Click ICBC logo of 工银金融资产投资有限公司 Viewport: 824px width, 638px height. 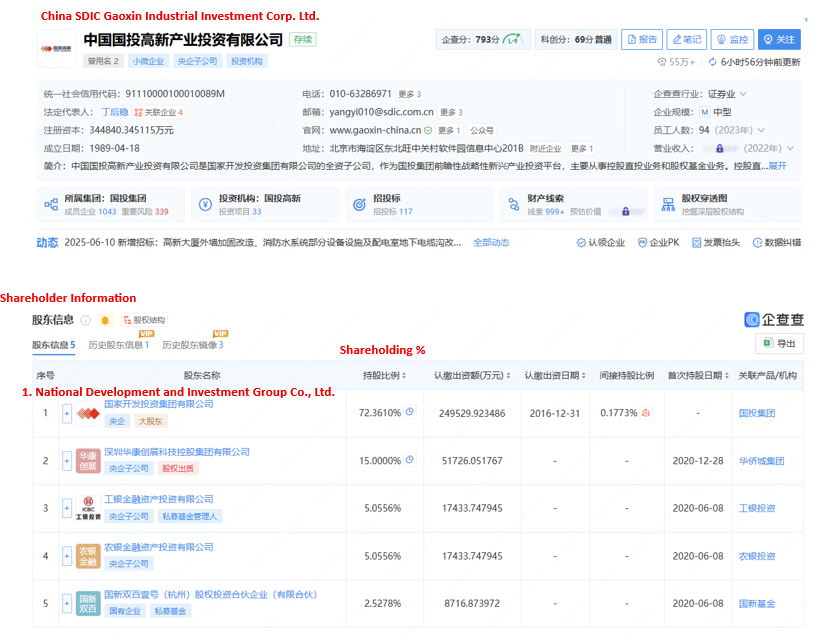coord(89,509)
